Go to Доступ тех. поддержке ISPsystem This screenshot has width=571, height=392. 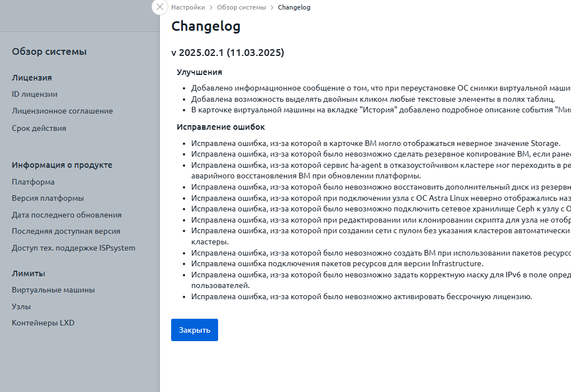pos(74,248)
